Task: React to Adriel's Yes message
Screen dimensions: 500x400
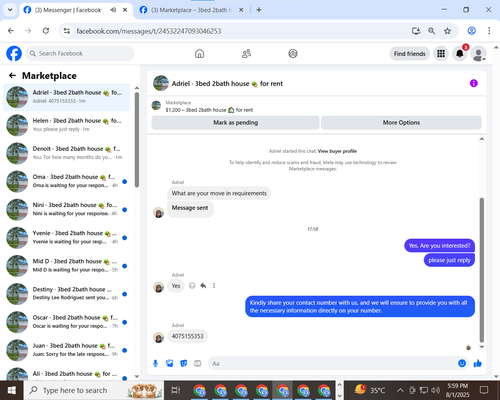Action: (x=192, y=286)
